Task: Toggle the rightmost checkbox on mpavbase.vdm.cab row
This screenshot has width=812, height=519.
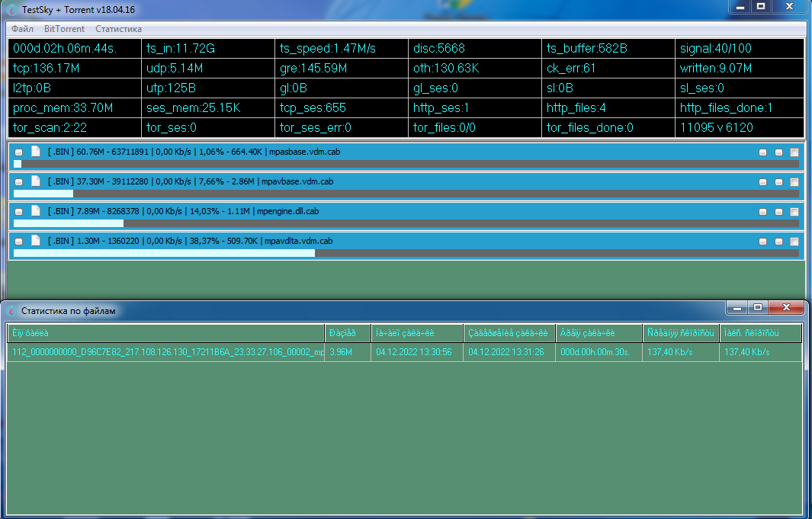Action: click(x=794, y=182)
